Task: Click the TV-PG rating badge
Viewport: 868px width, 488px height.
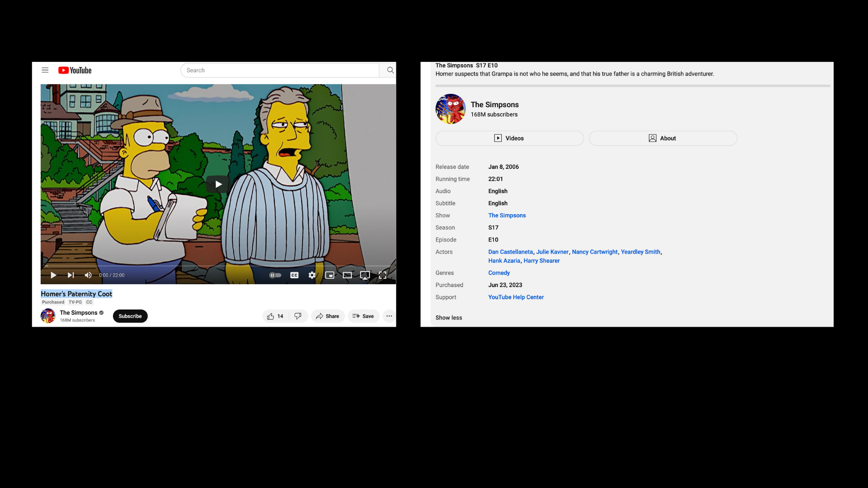Action: [x=75, y=302]
